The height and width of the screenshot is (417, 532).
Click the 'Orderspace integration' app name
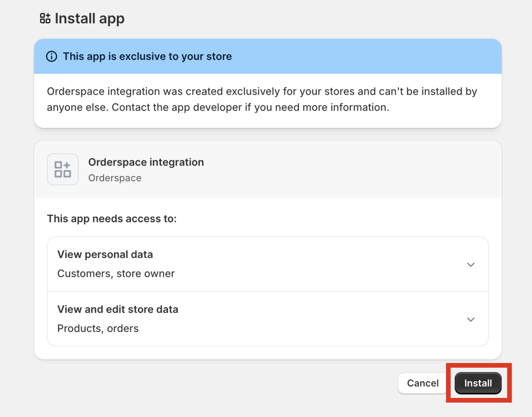pos(146,162)
